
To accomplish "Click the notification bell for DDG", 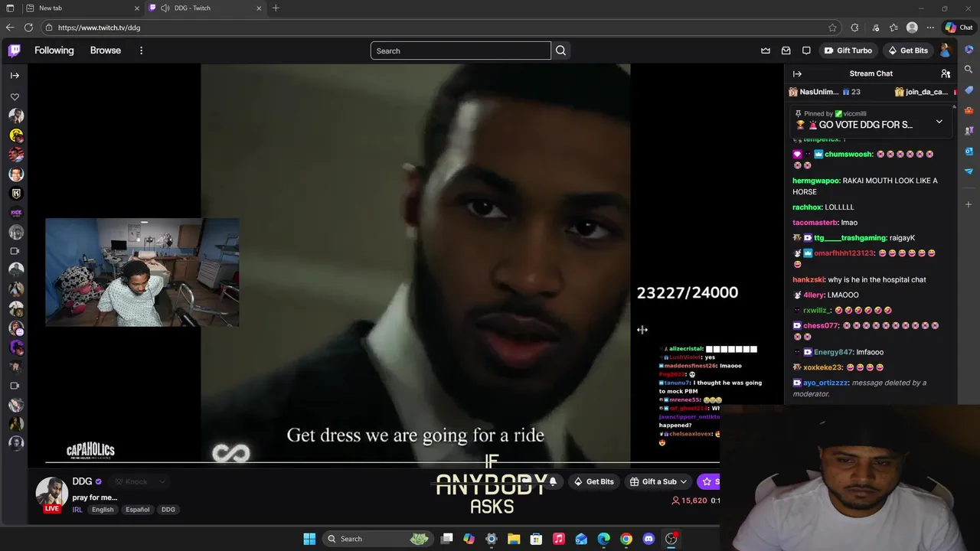I will [x=553, y=481].
